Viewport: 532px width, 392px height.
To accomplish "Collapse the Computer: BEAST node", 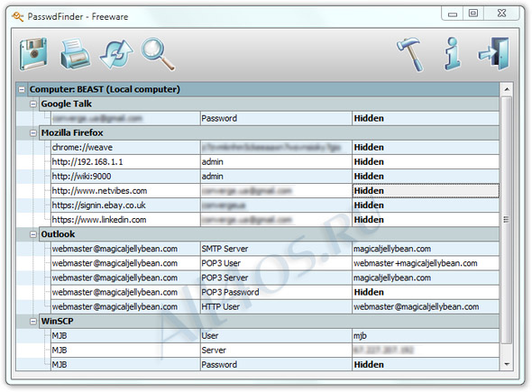I will [22, 89].
